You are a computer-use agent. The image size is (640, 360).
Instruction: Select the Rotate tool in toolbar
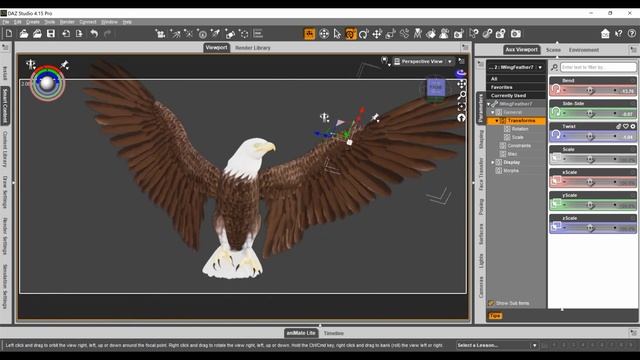point(364,34)
